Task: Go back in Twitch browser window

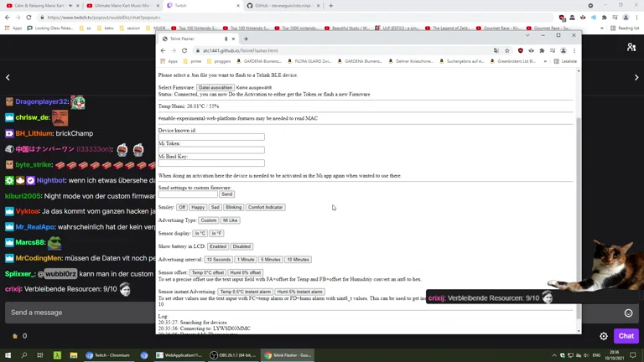Action: (x=8, y=18)
